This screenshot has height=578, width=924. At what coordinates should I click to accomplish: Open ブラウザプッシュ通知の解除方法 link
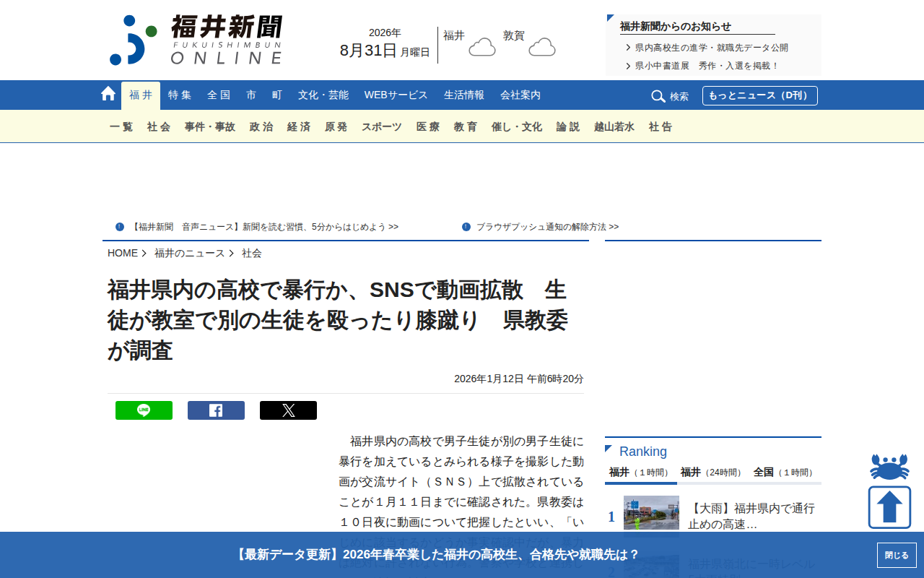coord(547,227)
